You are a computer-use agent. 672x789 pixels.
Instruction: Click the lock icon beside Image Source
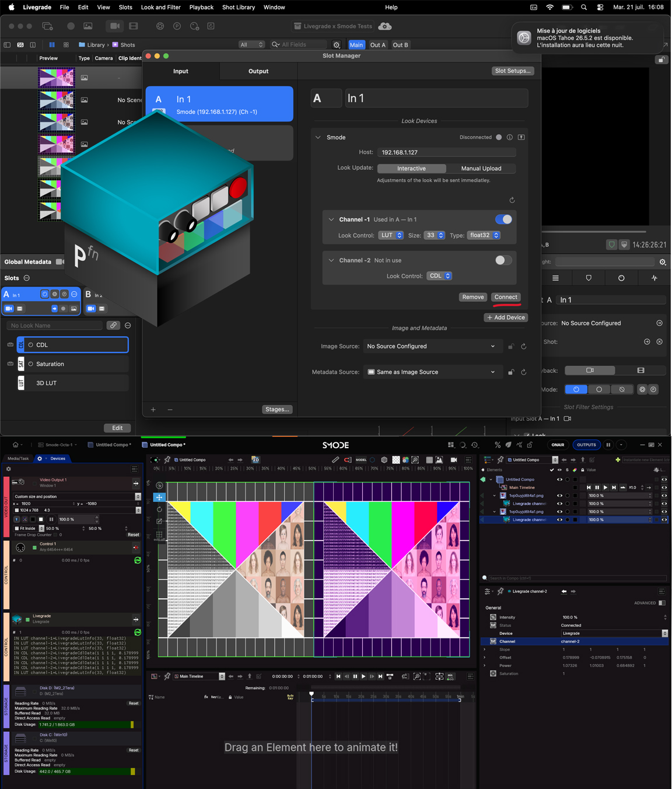511,347
